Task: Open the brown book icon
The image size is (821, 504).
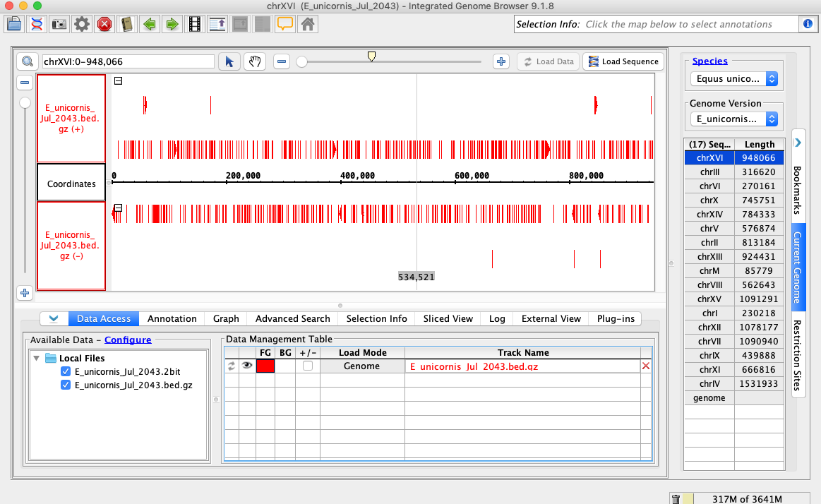Action: pyautogui.click(x=126, y=24)
